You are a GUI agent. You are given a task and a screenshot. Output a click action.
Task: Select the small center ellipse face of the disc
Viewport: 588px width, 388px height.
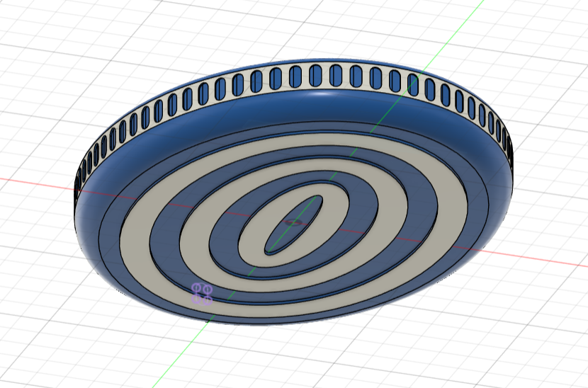click(x=293, y=225)
